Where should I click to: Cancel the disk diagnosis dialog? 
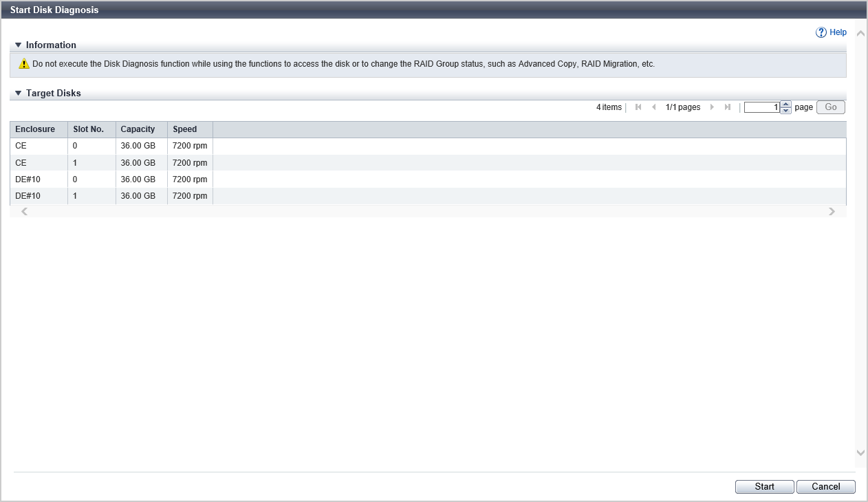pyautogui.click(x=825, y=487)
